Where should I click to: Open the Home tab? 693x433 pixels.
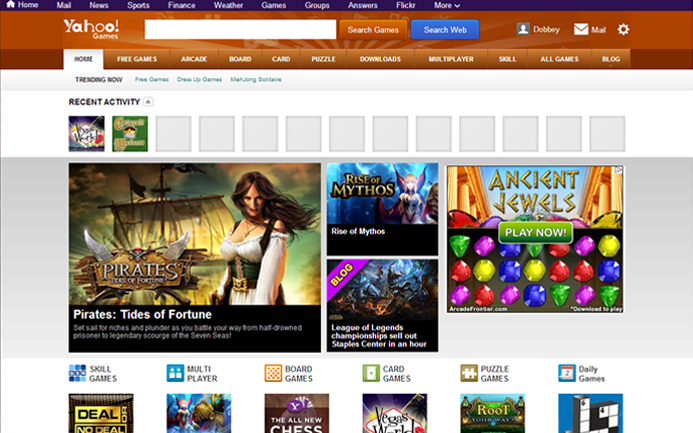pyautogui.click(x=84, y=59)
